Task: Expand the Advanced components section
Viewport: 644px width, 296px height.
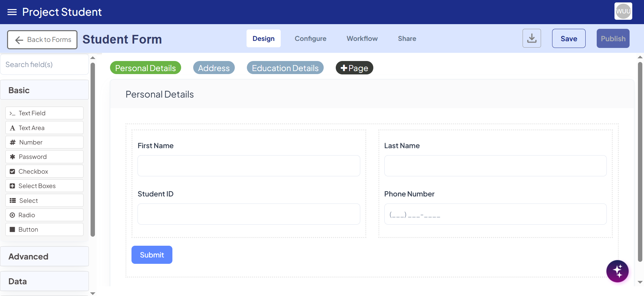Action: click(44, 256)
